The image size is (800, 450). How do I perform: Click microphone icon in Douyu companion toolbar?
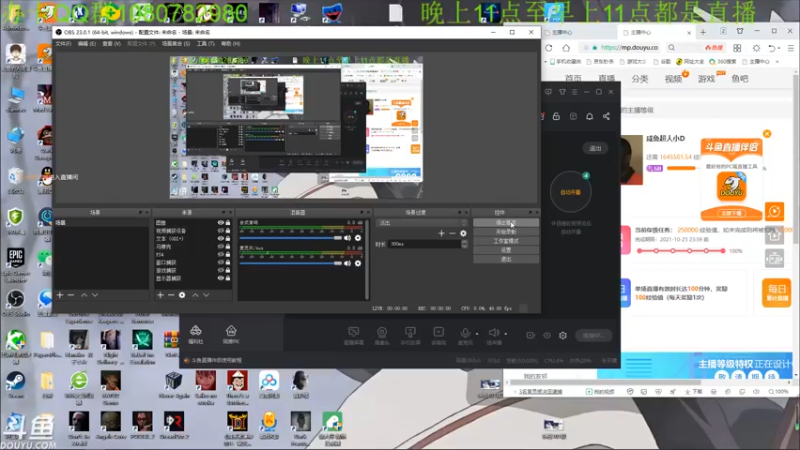465,334
